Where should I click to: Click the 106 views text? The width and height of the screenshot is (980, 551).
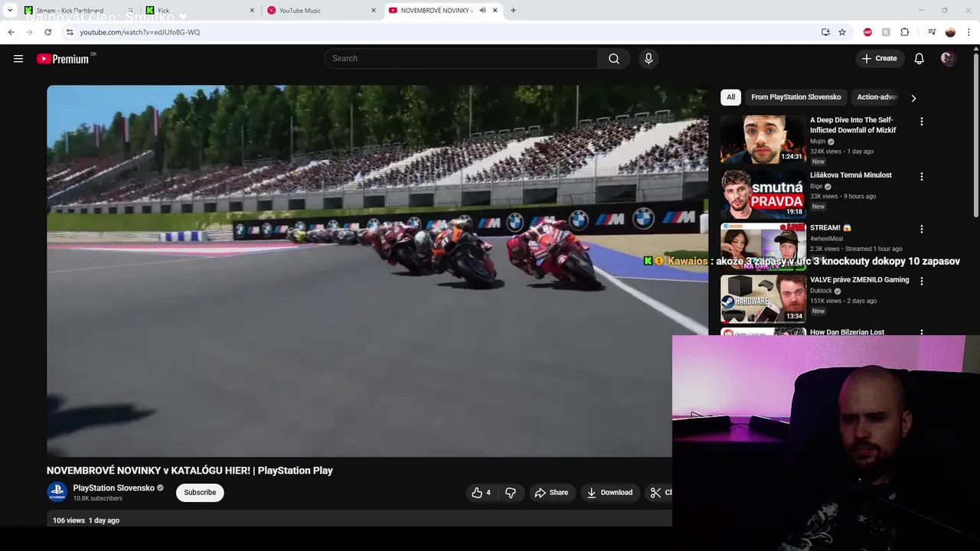tap(69, 520)
